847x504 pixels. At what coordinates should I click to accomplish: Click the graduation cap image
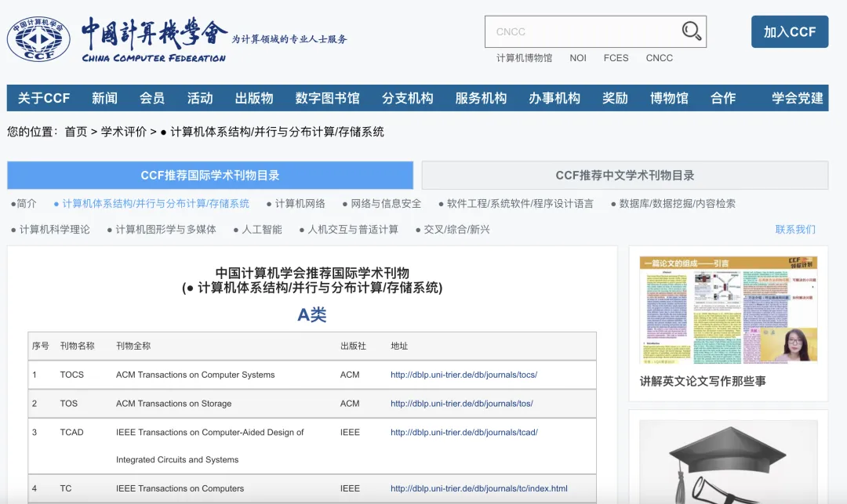tap(728, 462)
